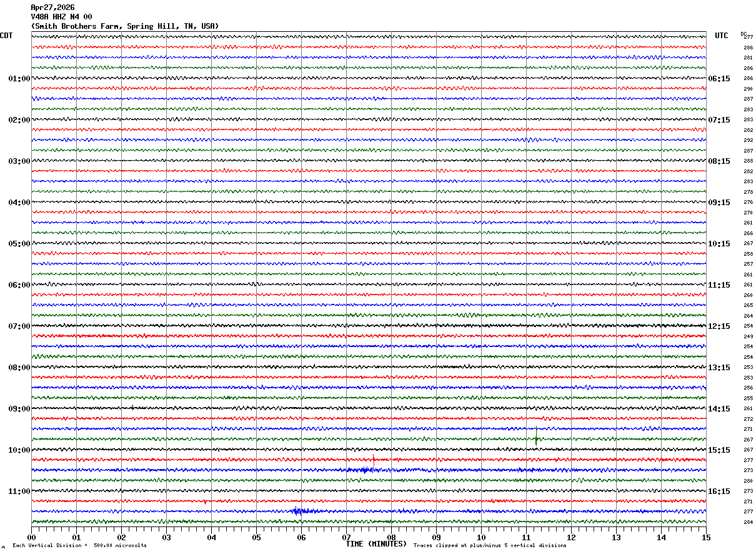Click the DC offset value 280
The image size is (756, 554).
coord(748,481)
